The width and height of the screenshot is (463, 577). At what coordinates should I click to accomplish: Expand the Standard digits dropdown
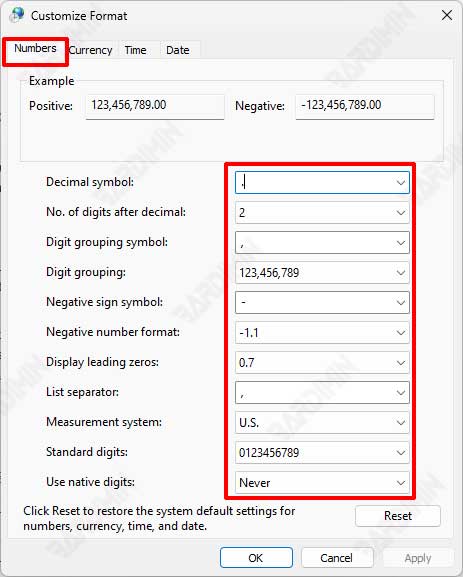click(x=322, y=453)
